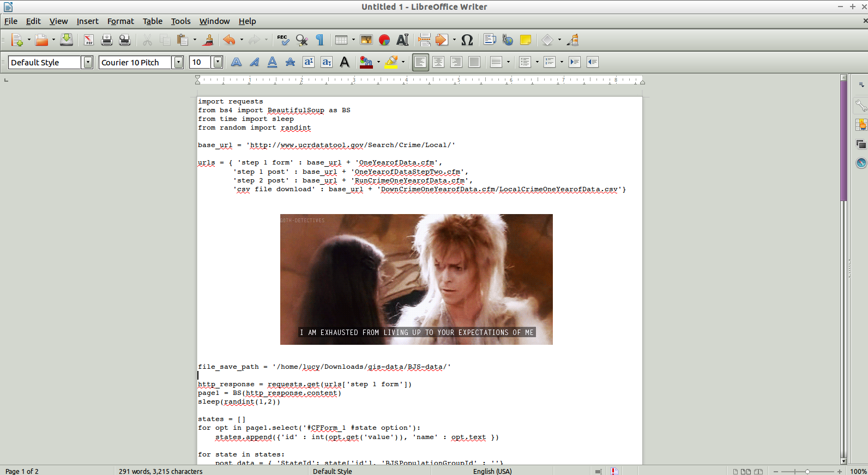Viewport: 868px width, 475px height.
Task: Click the New document icon
Action: [17, 40]
